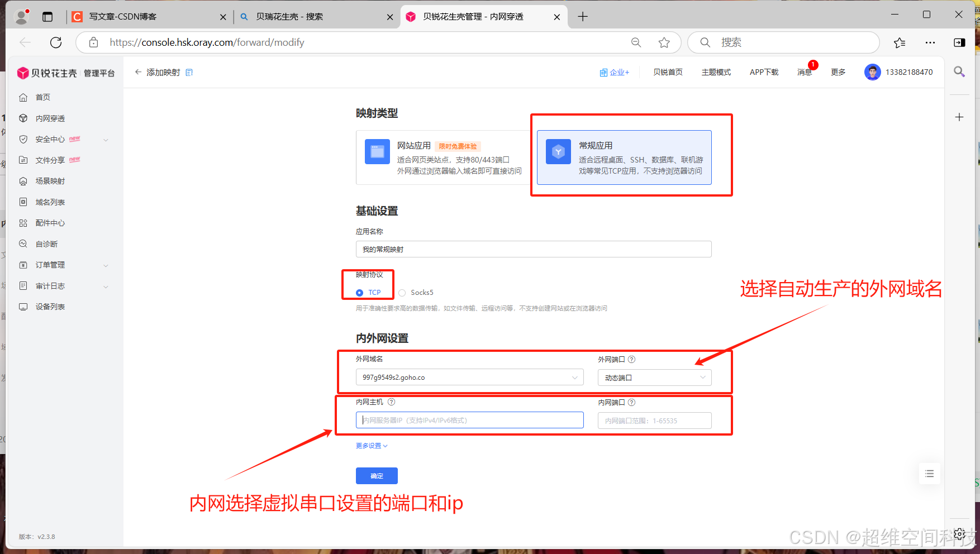Refresh the browser page
The width and height of the screenshot is (980, 554).
[56, 42]
